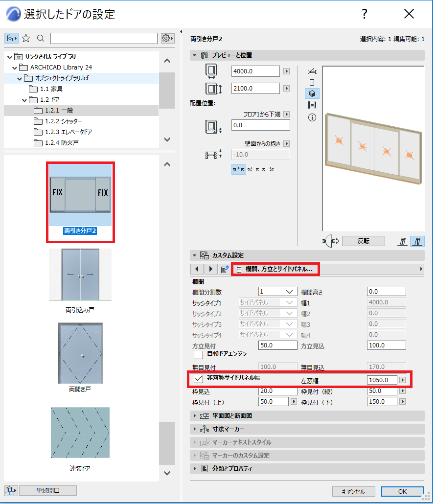
Task: Click the info icon beside preview
Action: click(312, 117)
